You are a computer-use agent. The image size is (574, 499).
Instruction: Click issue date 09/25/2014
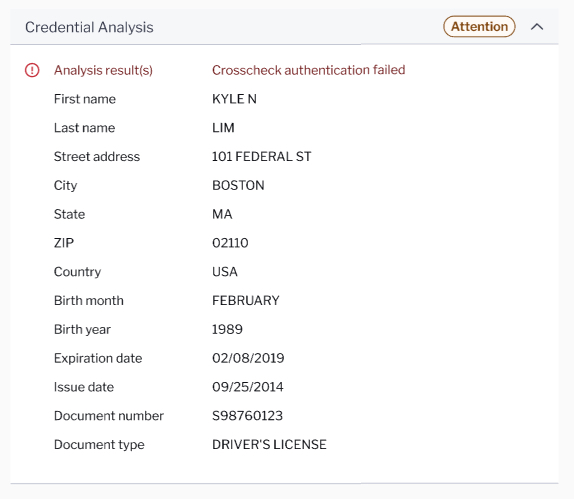[248, 387]
